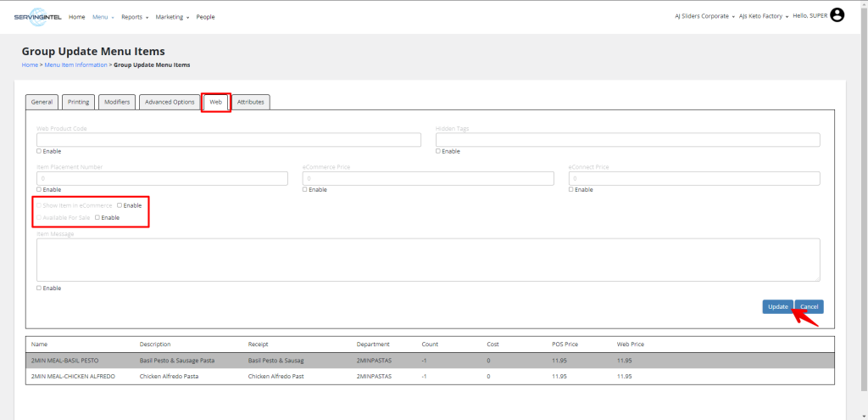Open the user profile avatar icon
The image size is (868, 420).
point(837,15)
